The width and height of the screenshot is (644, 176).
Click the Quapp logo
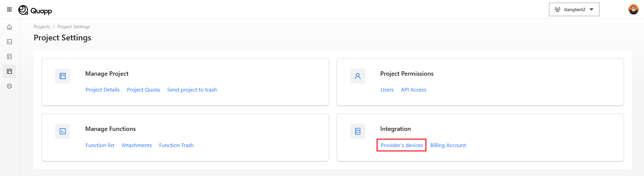coord(35,10)
